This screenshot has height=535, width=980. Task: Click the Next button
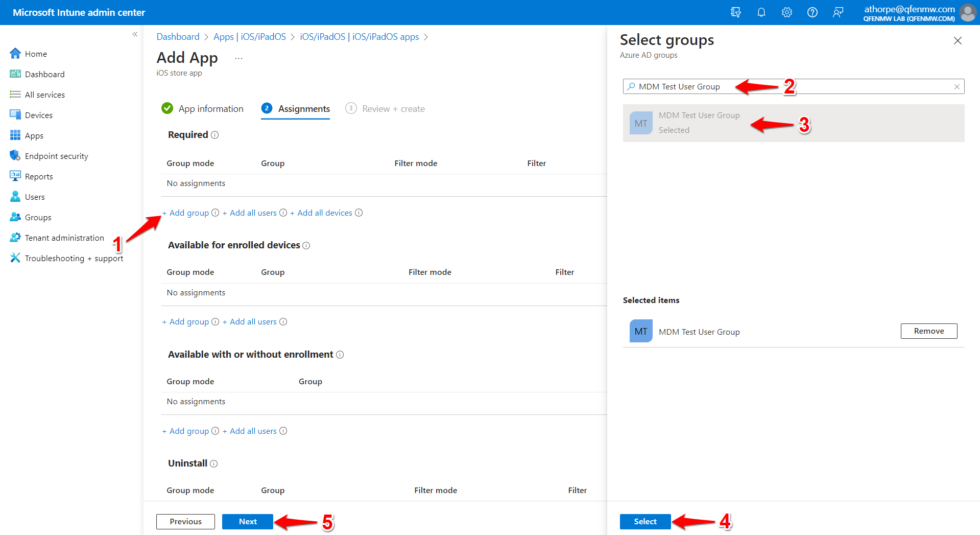(248, 521)
